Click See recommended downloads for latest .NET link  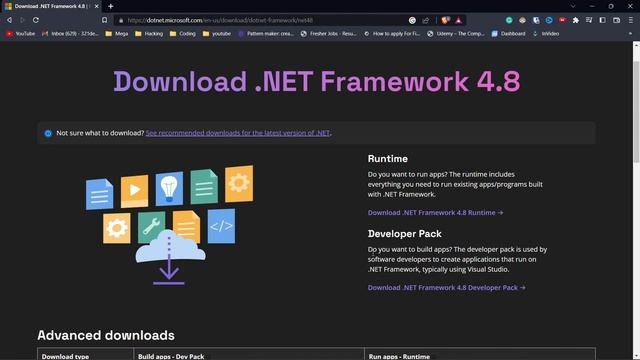[238, 133]
